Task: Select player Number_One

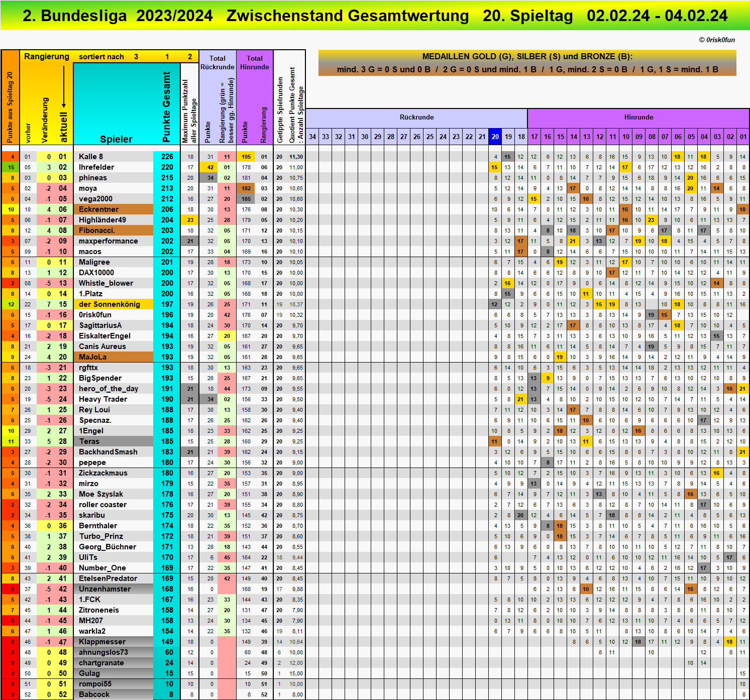Action: (102, 568)
